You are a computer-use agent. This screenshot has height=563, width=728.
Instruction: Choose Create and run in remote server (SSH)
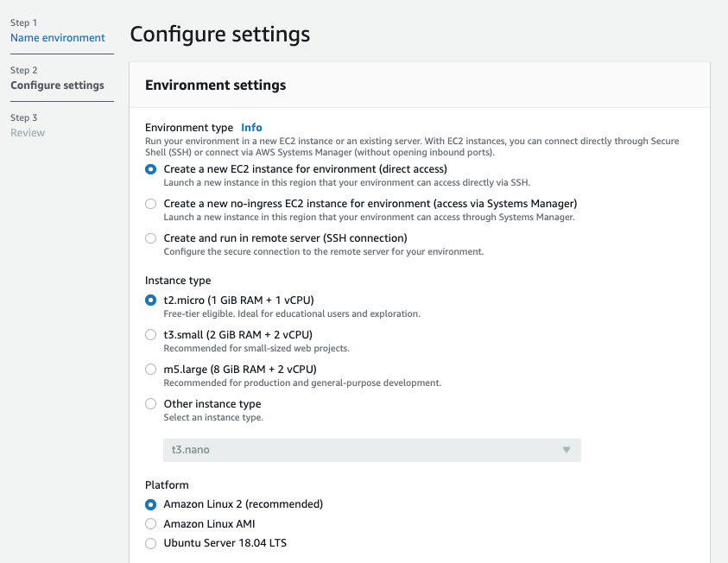click(151, 238)
